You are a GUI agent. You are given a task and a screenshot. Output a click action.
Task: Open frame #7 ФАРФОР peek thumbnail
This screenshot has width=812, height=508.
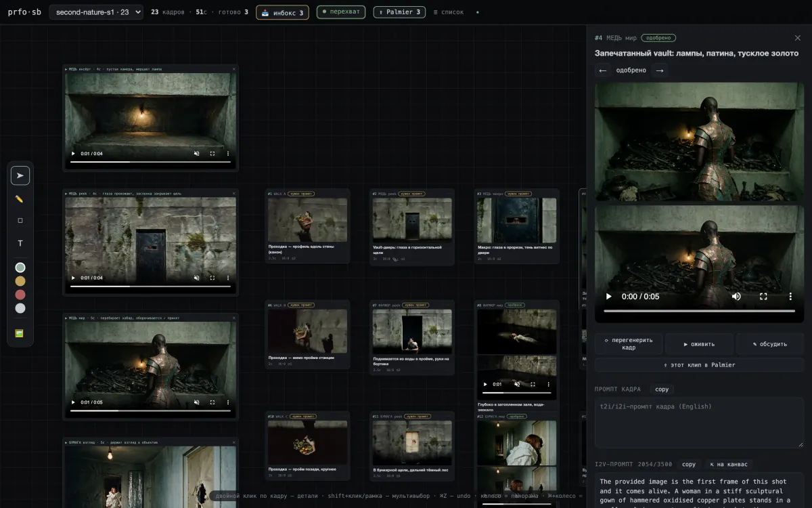click(412, 331)
